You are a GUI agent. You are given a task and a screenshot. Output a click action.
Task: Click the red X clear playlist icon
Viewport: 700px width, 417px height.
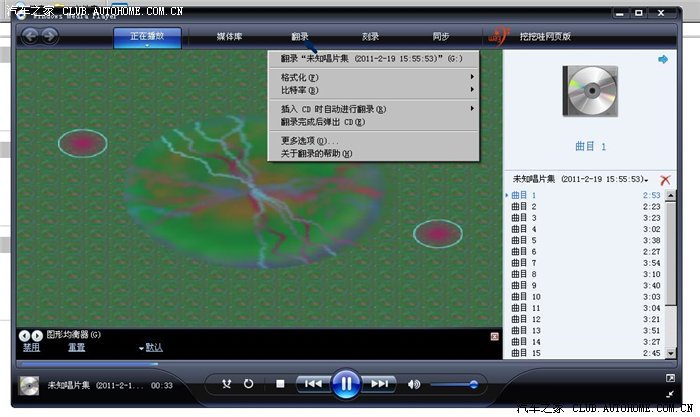665,179
